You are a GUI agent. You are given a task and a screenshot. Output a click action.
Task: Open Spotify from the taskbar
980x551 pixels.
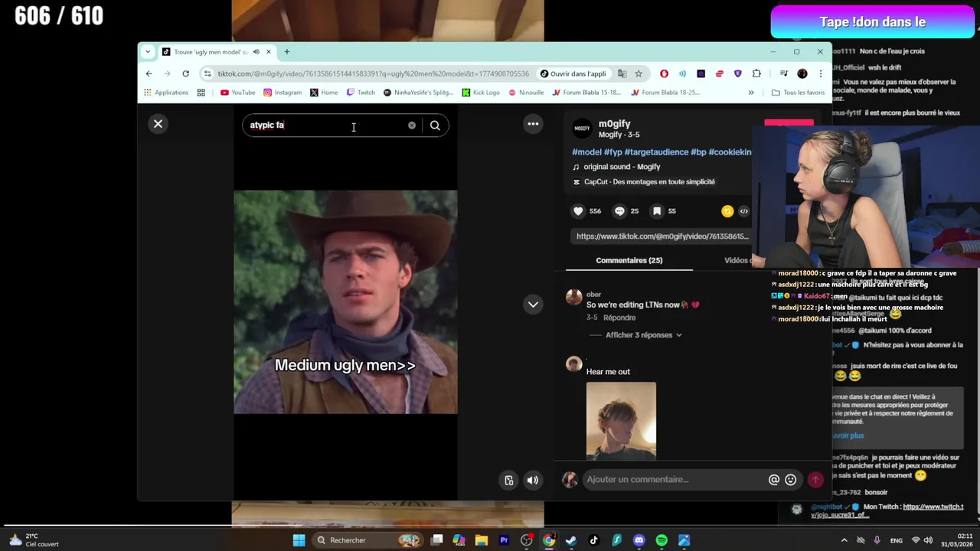[661, 540]
